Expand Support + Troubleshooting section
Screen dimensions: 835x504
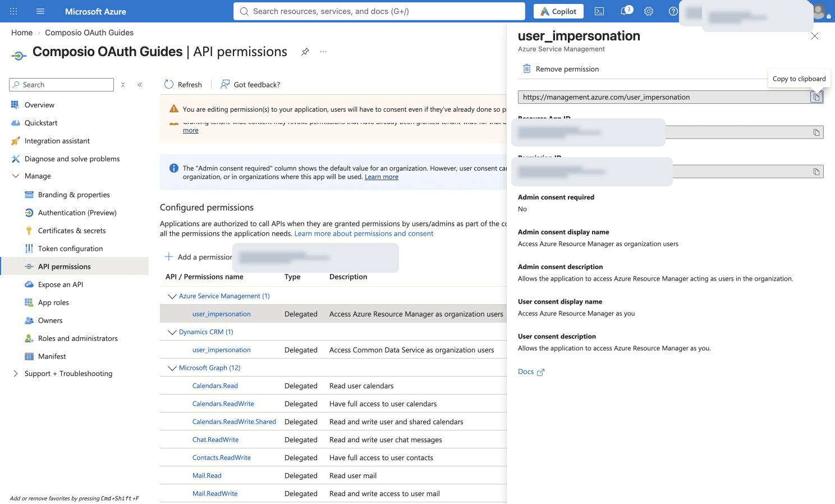tap(15, 373)
